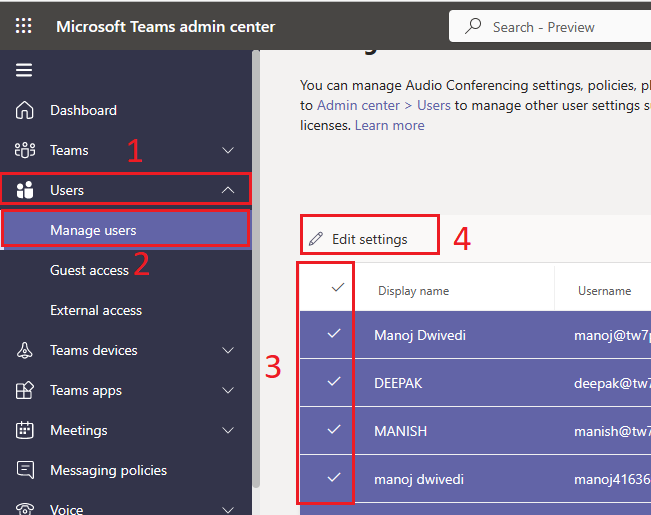Click the Teams apps gift icon
Viewport: 651px width, 515px height.
click(x=25, y=390)
